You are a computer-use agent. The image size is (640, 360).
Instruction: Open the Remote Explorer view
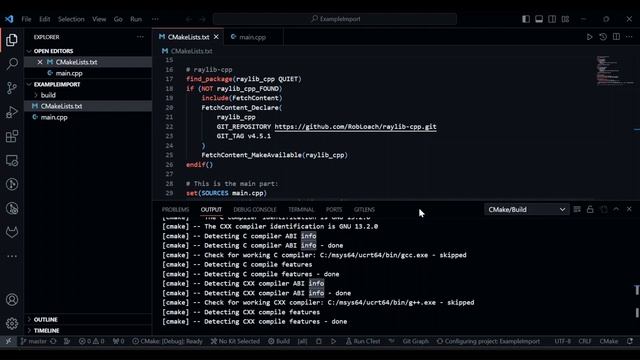tap(12, 160)
